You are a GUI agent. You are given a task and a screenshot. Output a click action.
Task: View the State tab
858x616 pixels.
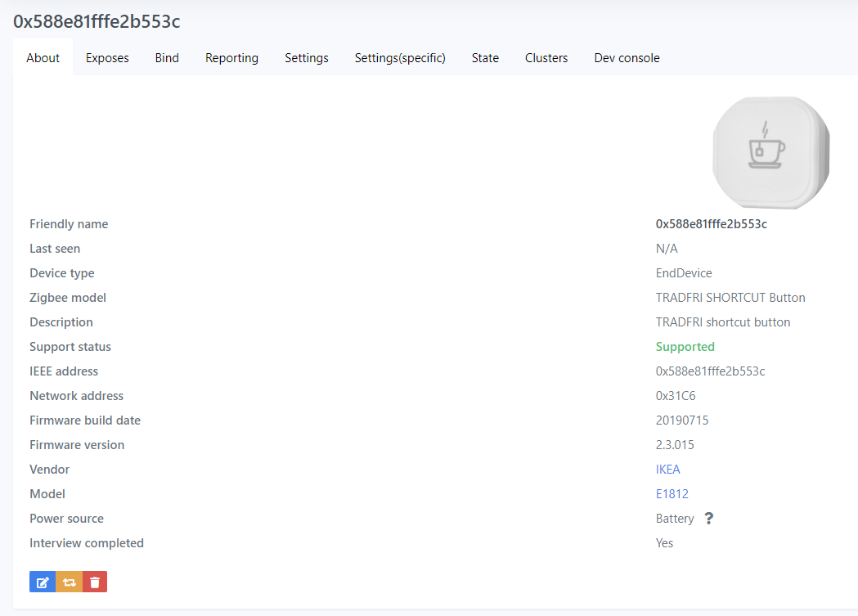(x=485, y=58)
